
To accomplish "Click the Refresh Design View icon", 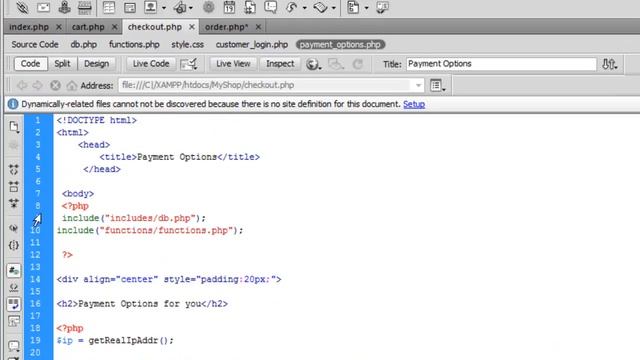I will coord(358,64).
